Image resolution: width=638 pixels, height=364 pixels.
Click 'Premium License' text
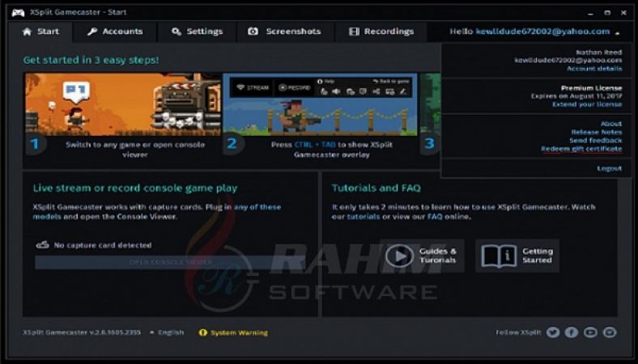591,88
